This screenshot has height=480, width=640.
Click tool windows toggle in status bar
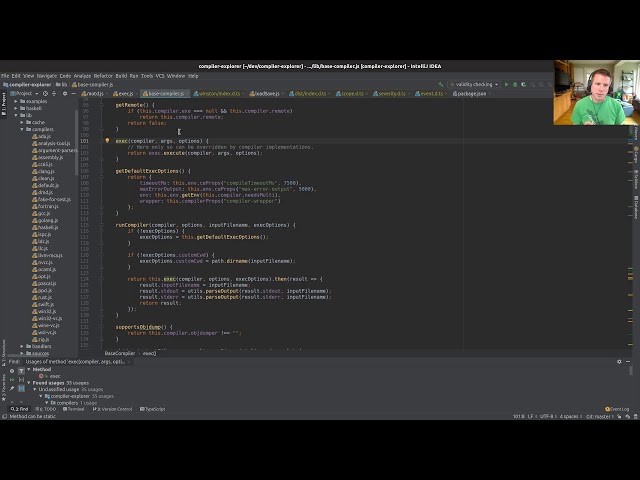pyautogui.click(x=4, y=416)
